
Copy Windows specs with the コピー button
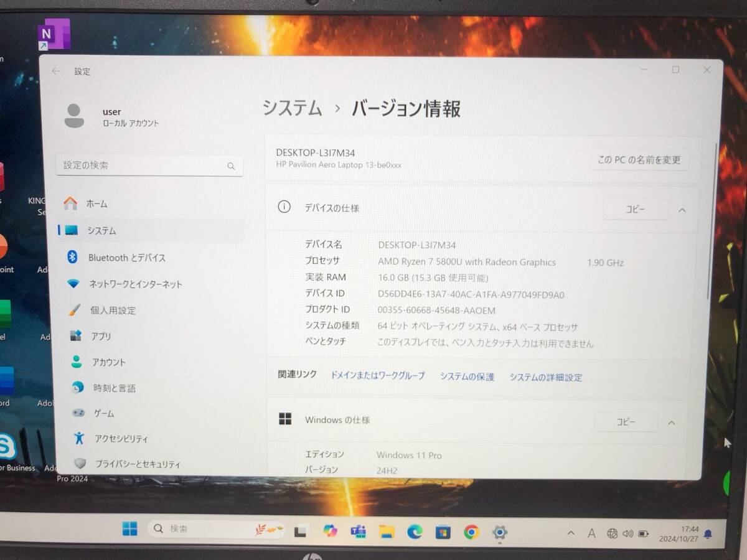point(626,422)
